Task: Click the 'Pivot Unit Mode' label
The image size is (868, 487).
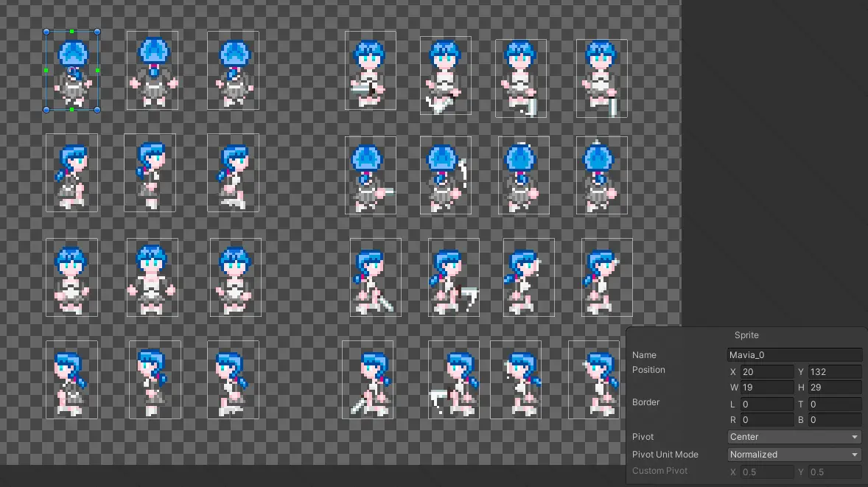Action: (665, 455)
